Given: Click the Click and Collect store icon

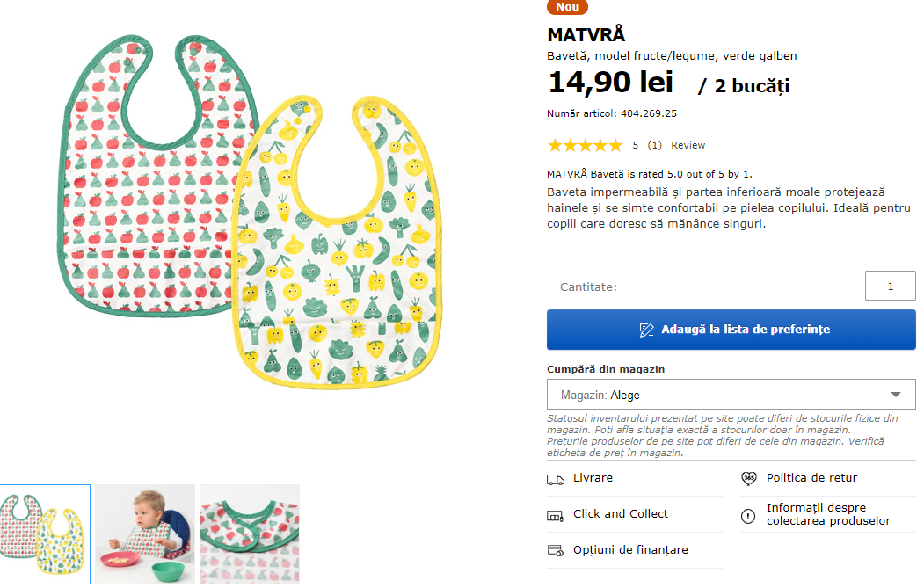Looking at the screenshot, I should 555,515.
